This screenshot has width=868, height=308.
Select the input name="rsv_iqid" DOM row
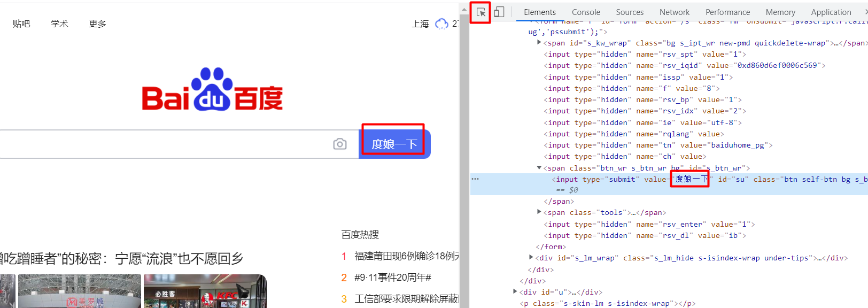click(x=685, y=65)
